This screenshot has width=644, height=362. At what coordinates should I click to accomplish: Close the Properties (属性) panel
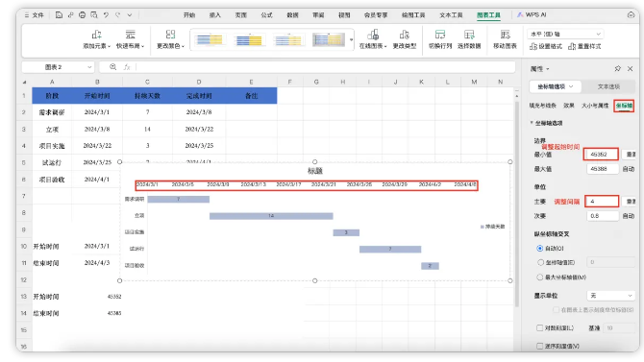[630, 68]
